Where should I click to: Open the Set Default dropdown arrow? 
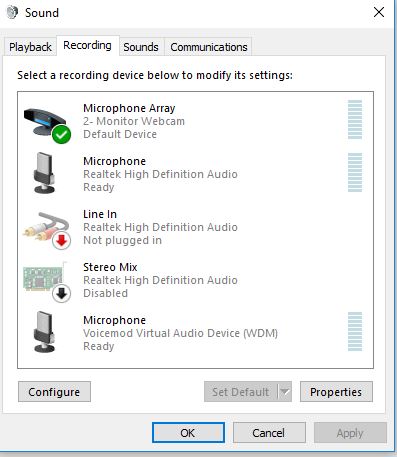284,392
